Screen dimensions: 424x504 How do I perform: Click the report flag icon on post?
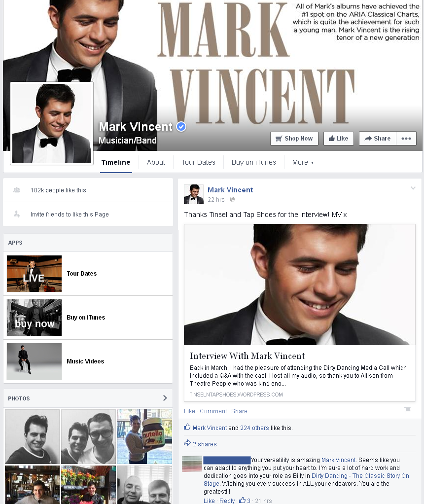pos(407,410)
